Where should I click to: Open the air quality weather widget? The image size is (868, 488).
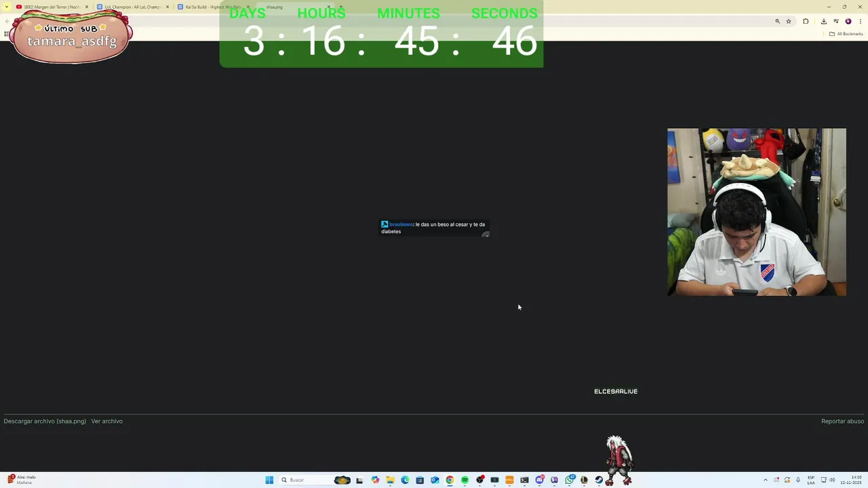click(x=20, y=480)
